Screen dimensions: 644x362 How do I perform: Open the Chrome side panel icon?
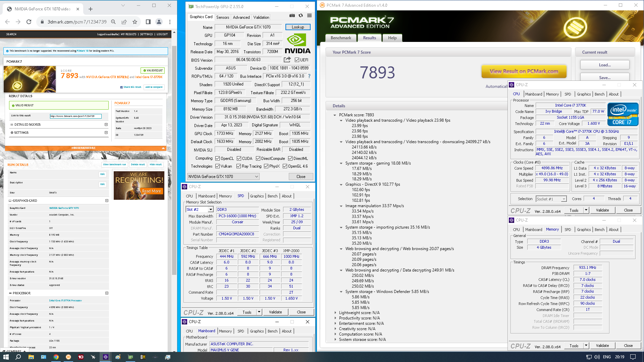click(x=148, y=22)
